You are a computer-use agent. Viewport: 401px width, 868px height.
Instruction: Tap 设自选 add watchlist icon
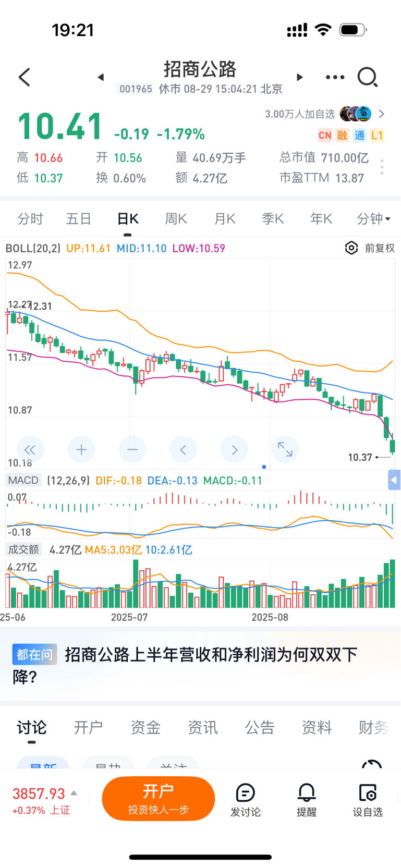coord(368,800)
